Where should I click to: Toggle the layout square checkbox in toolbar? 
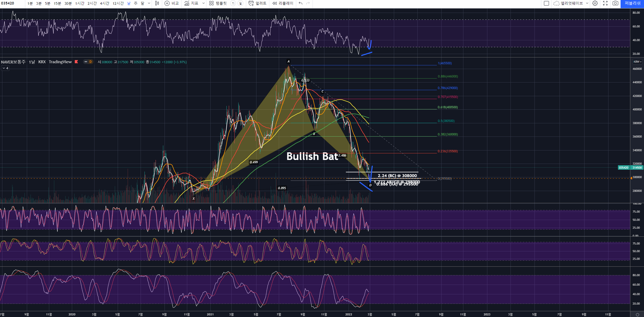[546, 3]
